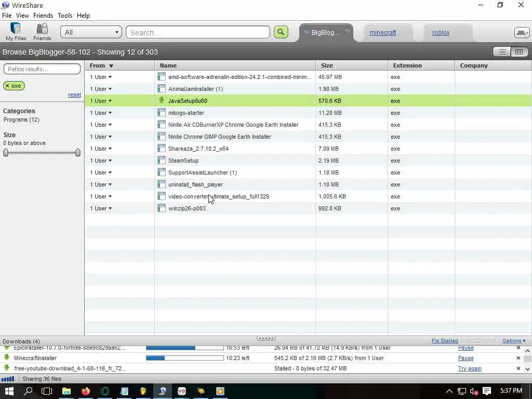Open the Help menu

[83, 16]
